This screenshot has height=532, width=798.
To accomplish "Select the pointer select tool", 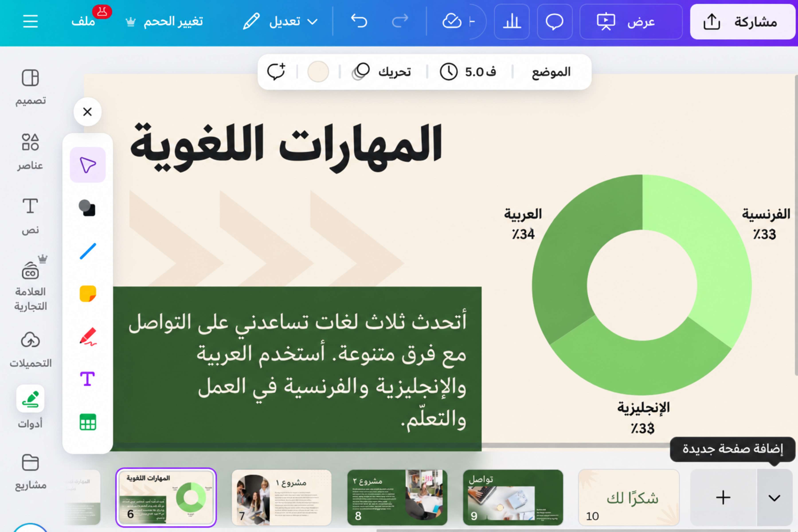I will pyautogui.click(x=88, y=165).
